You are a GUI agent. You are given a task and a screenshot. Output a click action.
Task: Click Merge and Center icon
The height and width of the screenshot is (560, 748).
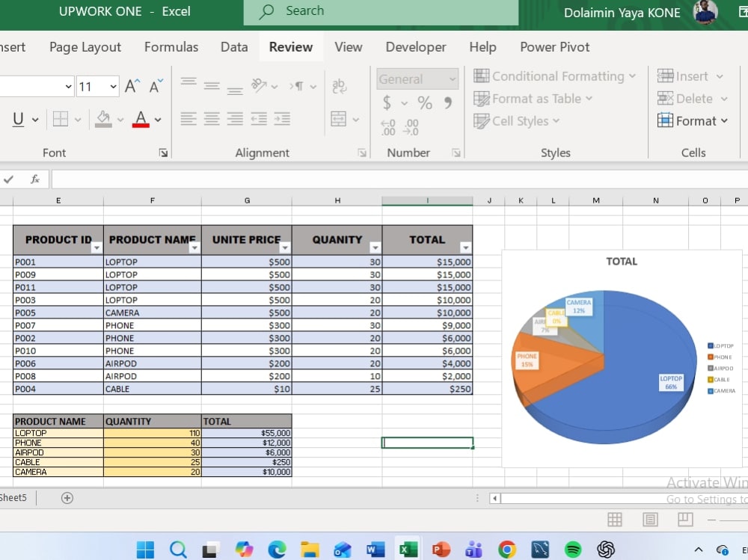point(338,119)
